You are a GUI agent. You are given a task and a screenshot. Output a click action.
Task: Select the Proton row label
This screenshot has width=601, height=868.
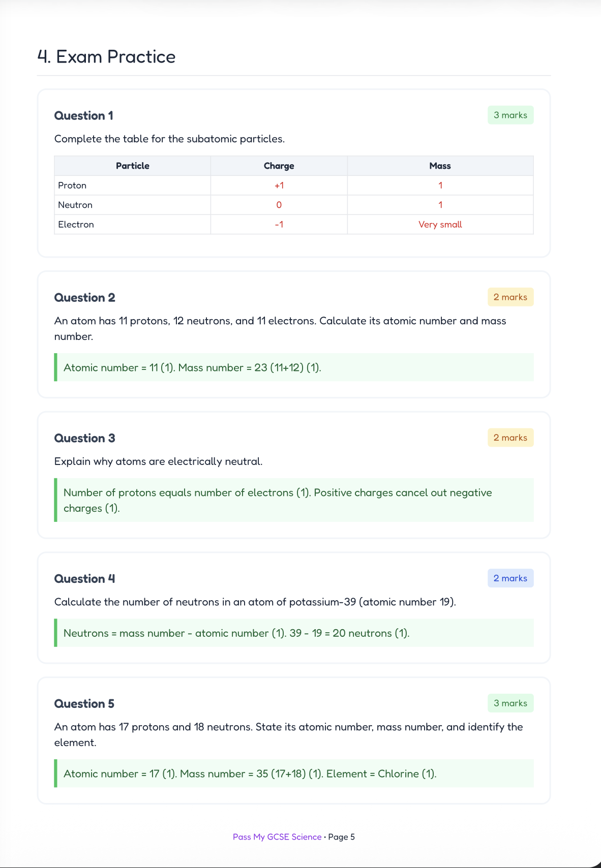coord(72,185)
